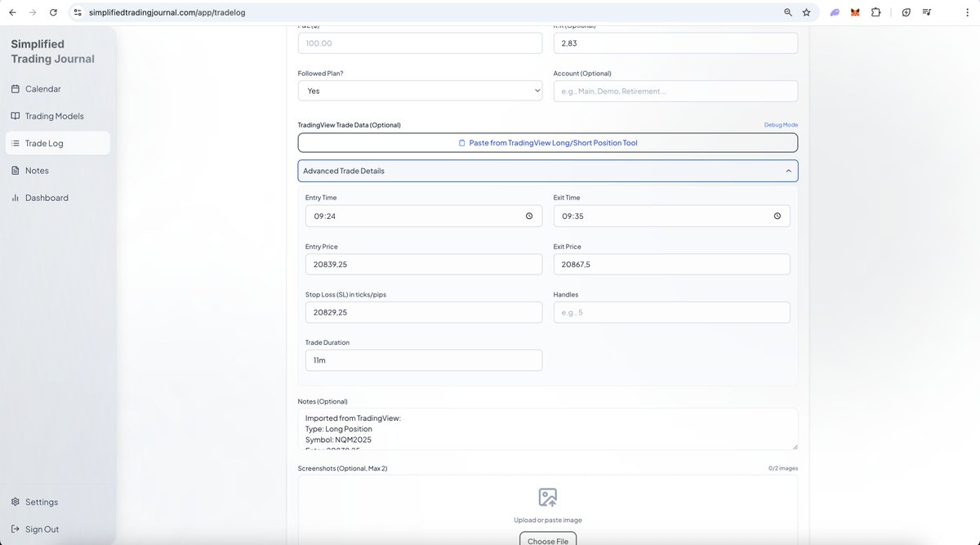This screenshot has width=980, height=545.
Task: Click the Account optional input field
Action: pyautogui.click(x=675, y=91)
